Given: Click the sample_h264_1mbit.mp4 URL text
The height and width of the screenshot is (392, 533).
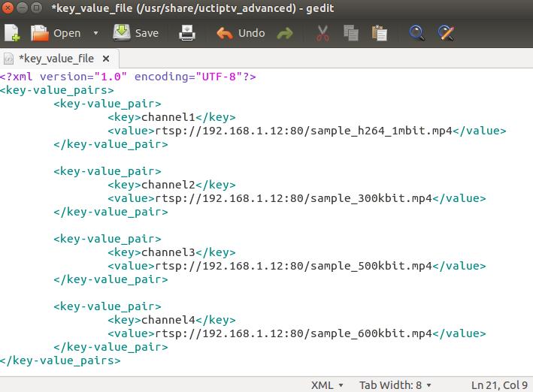Looking at the screenshot, I should 304,131.
